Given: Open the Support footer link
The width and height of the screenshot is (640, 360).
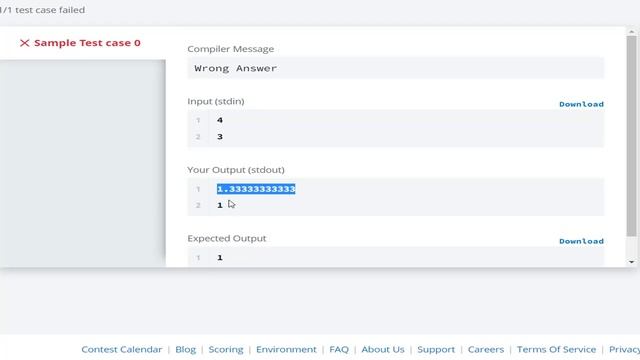Looking at the screenshot, I should click(x=436, y=349).
